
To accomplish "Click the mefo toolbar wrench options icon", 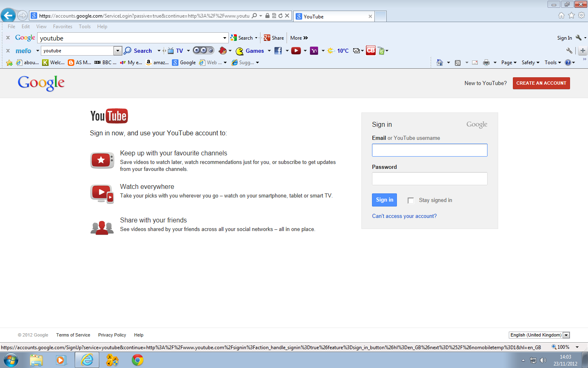I will [x=569, y=51].
